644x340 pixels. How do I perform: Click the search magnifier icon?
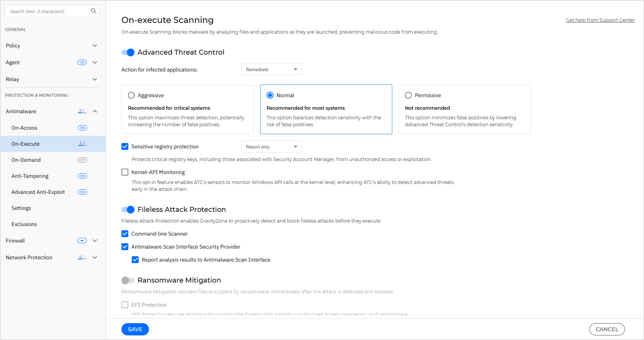(94, 11)
